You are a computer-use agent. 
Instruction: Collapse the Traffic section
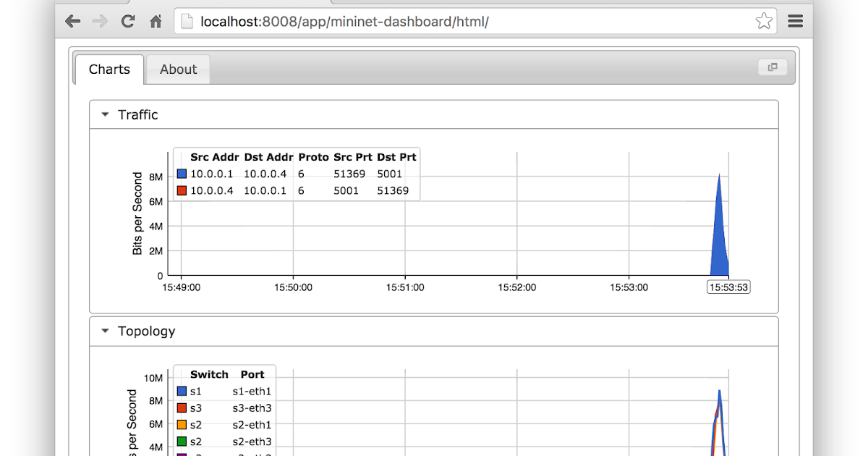coord(103,114)
